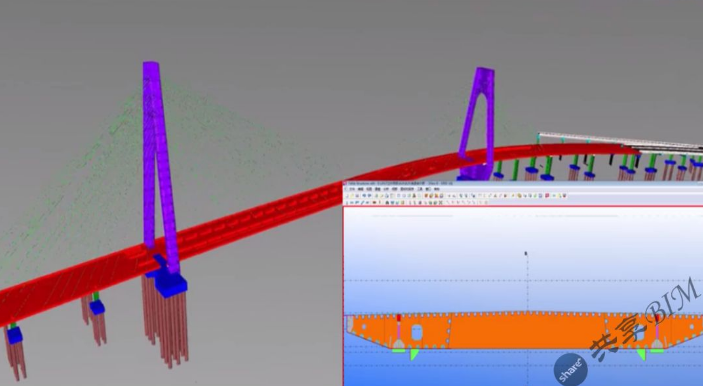The width and height of the screenshot is (703, 386).
Task: Select the blue pile cap under the main pylon
Action: 171,285
